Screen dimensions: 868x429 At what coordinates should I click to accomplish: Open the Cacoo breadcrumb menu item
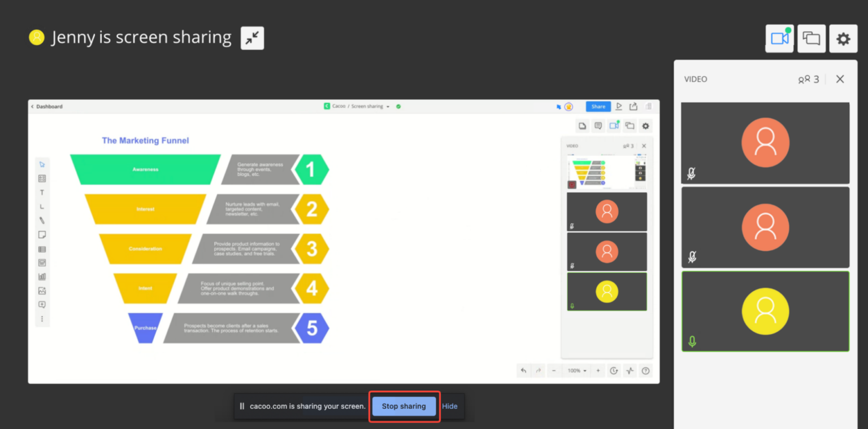(339, 106)
